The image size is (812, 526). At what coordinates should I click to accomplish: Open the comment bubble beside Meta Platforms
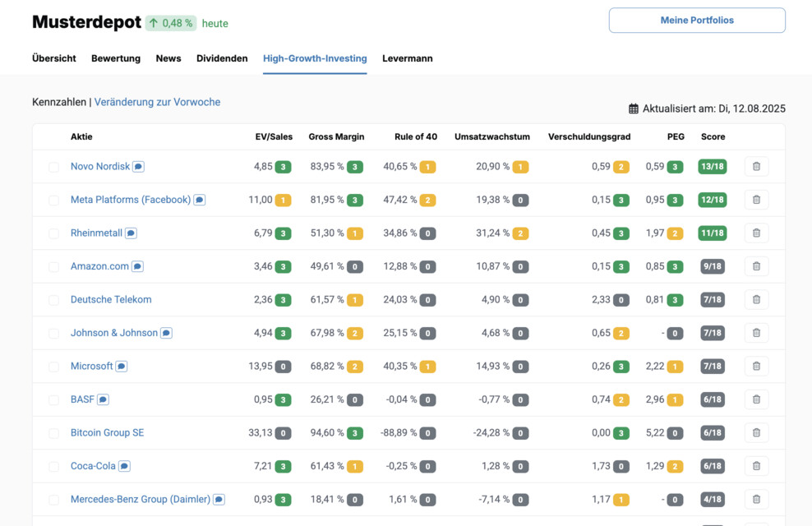tap(199, 200)
